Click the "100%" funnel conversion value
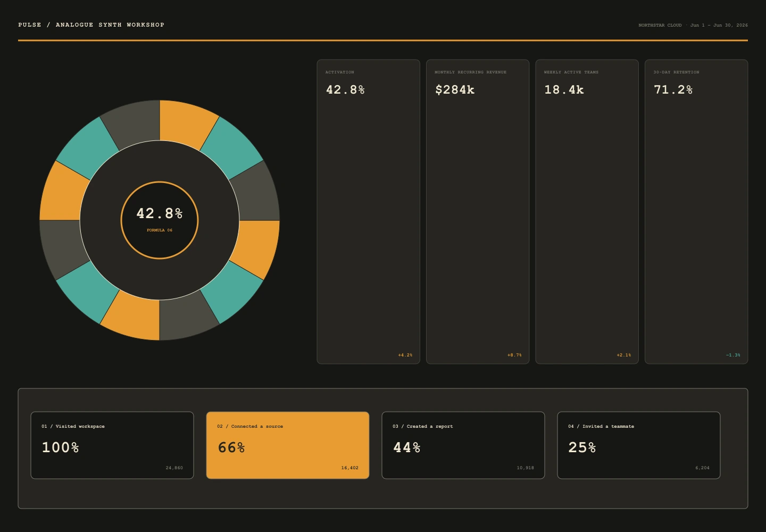Screen dimensions: 766x532 (61, 447)
